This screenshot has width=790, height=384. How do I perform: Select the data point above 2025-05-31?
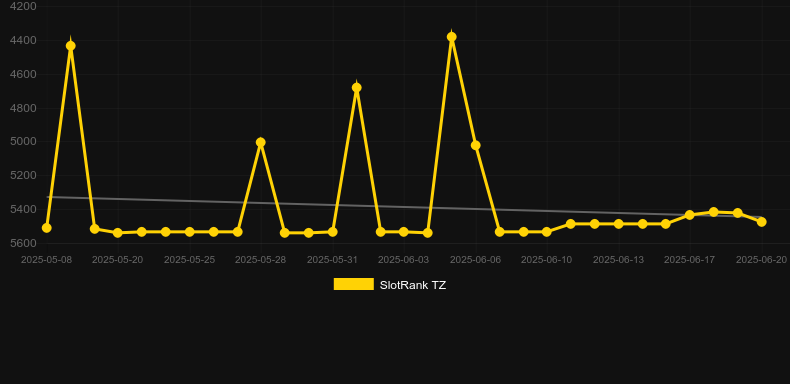333,232
